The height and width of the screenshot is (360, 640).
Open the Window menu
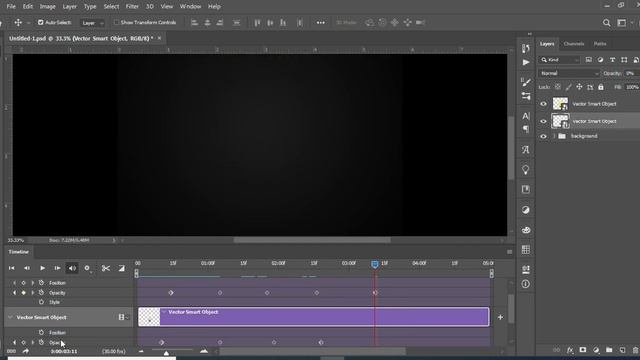(190, 7)
